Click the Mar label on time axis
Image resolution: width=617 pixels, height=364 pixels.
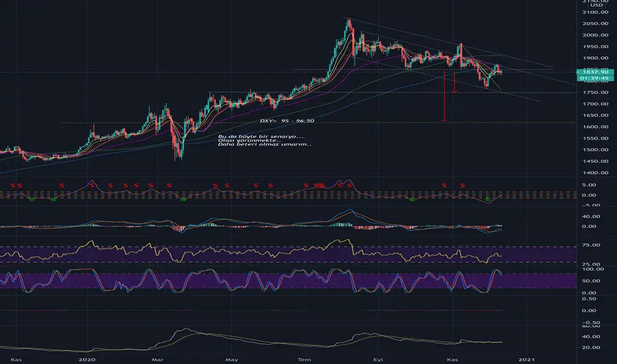(158, 359)
